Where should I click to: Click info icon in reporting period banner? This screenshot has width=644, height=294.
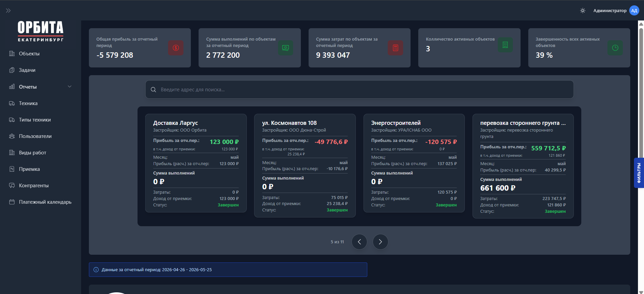coord(96,270)
